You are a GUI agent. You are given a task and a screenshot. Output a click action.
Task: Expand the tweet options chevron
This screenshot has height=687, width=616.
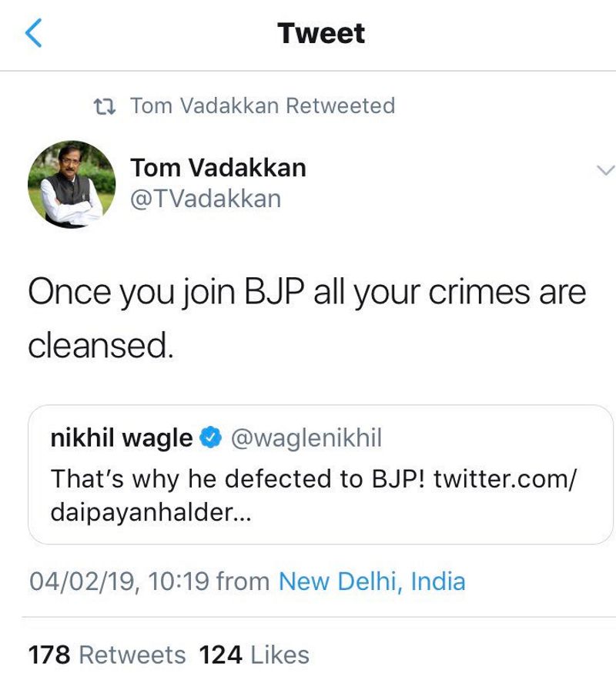[x=606, y=169]
